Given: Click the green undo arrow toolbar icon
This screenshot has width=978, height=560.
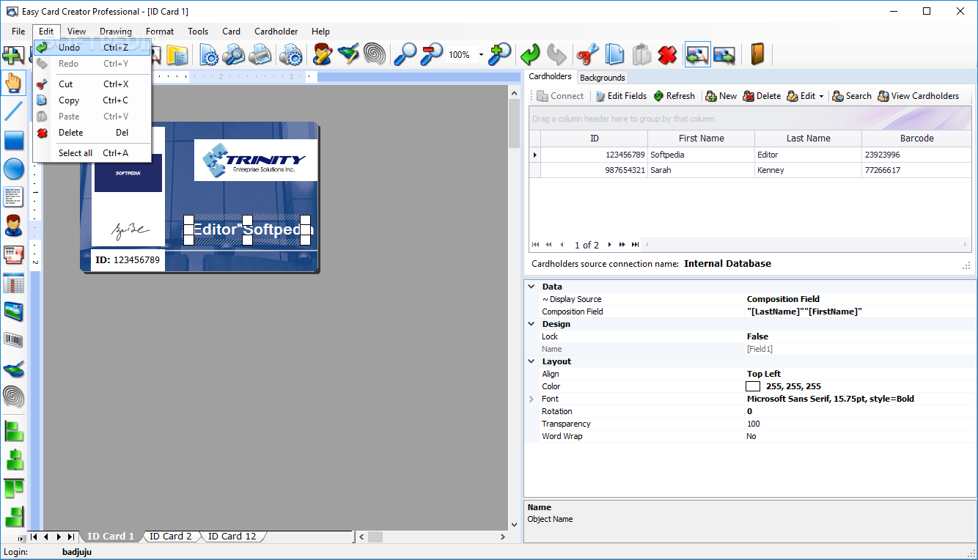Looking at the screenshot, I should point(530,55).
